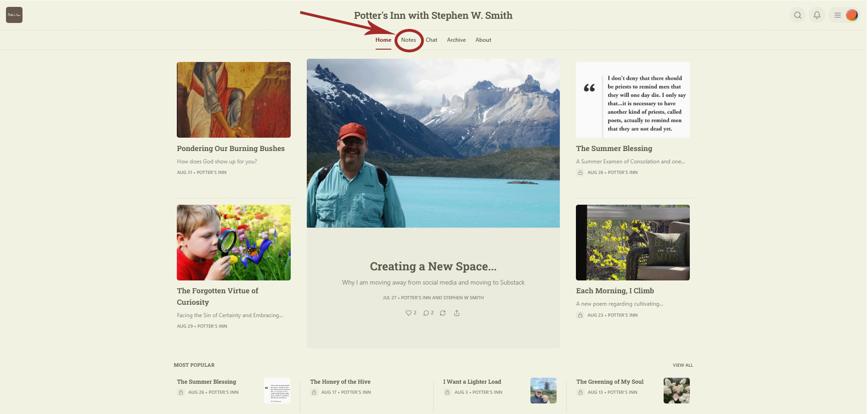Open the About tab

click(x=483, y=40)
